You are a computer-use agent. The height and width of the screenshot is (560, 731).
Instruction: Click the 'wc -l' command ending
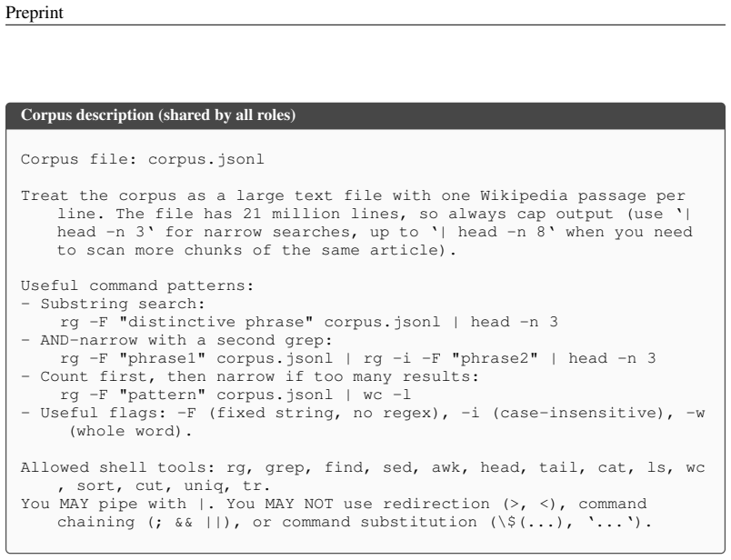(x=387, y=395)
